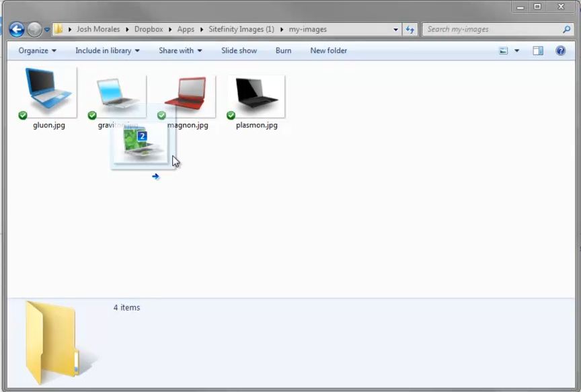Open the Help question mark icon

pyautogui.click(x=560, y=51)
